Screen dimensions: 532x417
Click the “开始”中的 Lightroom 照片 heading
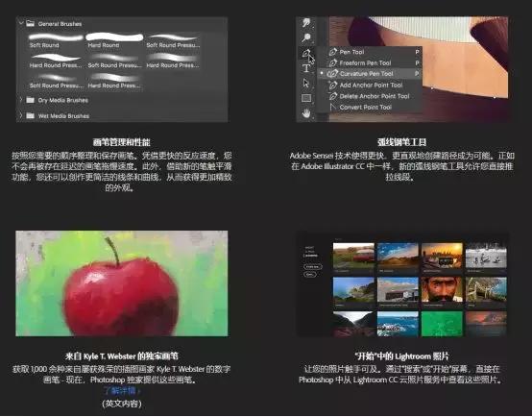[401, 356]
